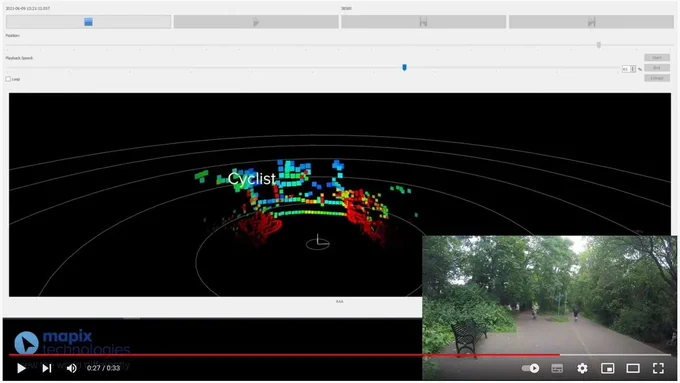Mute the video with the speaker icon

(72, 368)
